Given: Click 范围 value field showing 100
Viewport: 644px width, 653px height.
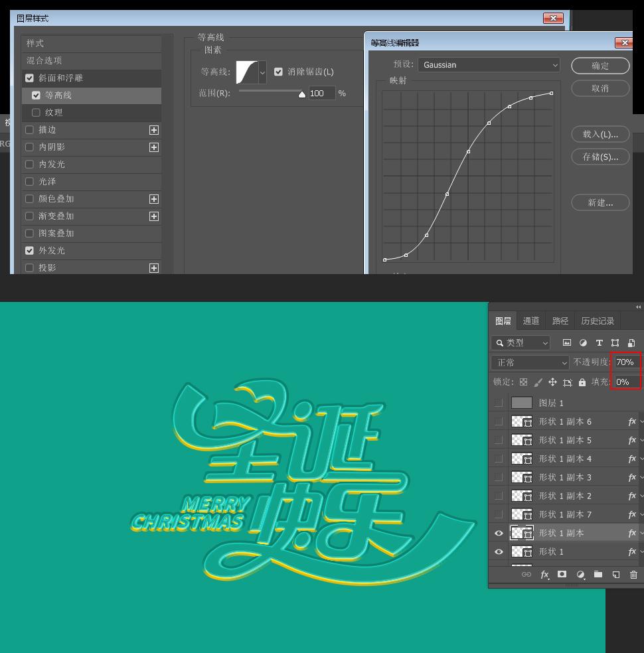Looking at the screenshot, I should (321, 94).
